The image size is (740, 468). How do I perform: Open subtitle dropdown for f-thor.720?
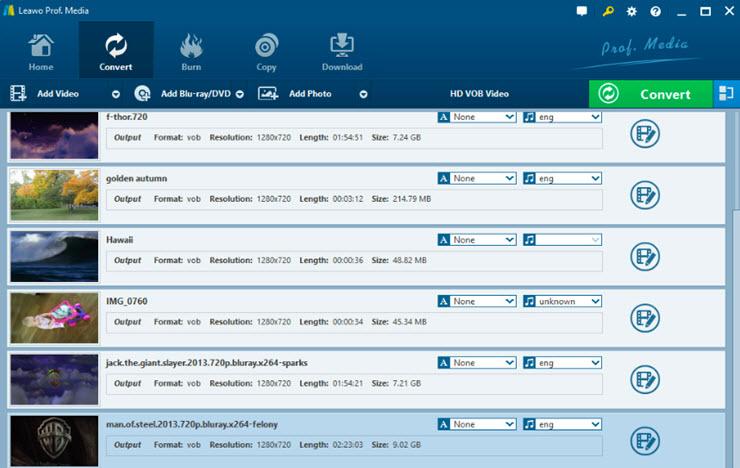click(x=477, y=117)
